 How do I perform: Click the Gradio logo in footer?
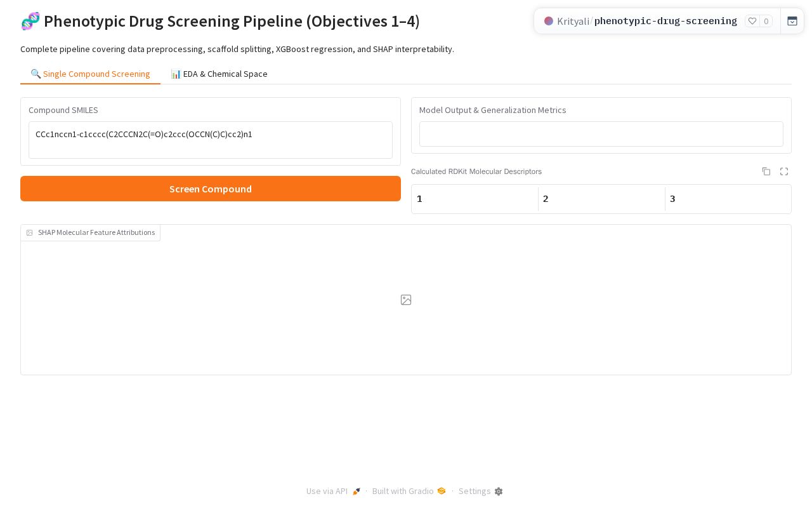tap(442, 491)
